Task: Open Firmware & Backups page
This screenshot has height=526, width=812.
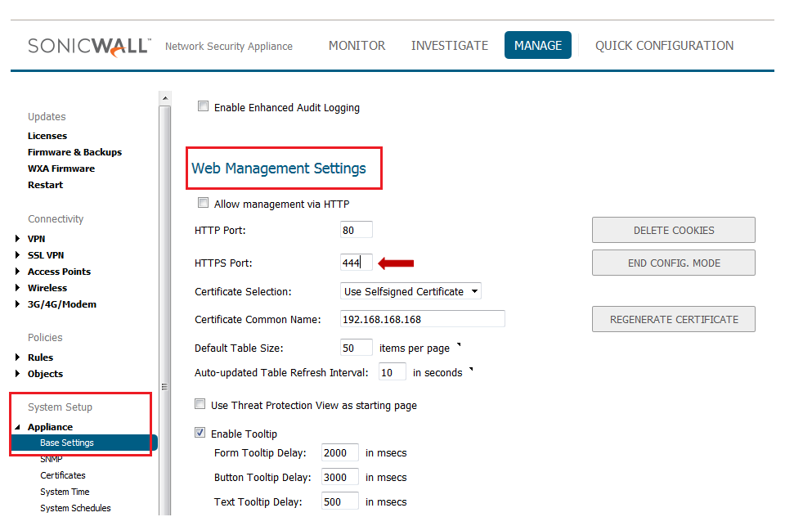Action: [75, 152]
